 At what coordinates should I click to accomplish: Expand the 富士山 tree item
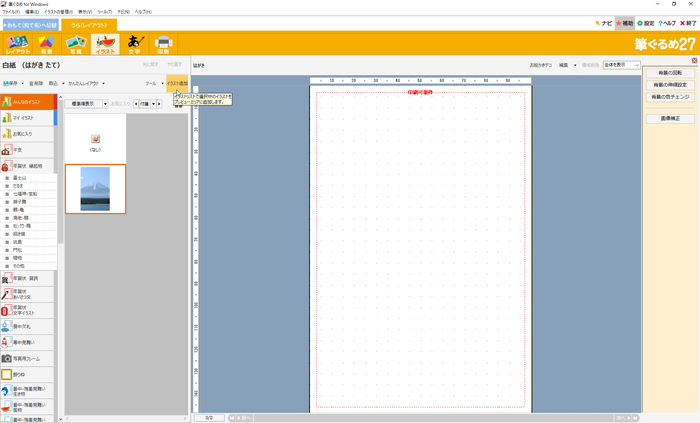coord(20,177)
